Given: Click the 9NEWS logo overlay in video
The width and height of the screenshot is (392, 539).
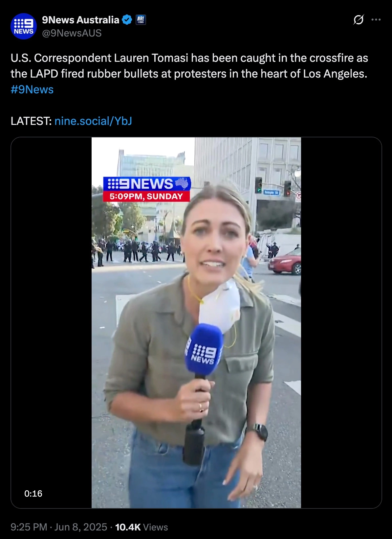Looking at the screenshot, I should point(147,184).
